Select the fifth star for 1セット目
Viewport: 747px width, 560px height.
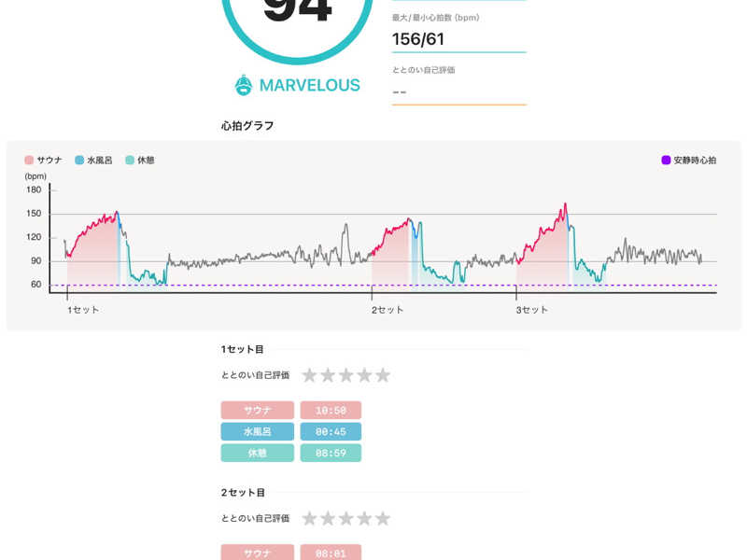383,375
